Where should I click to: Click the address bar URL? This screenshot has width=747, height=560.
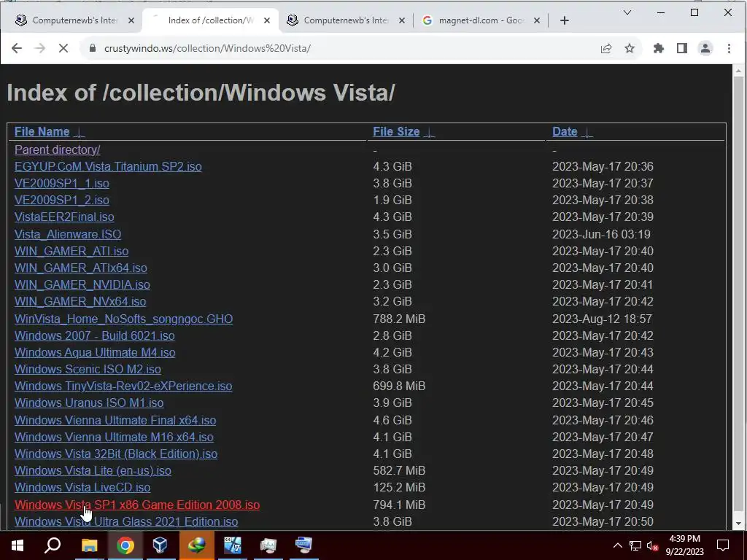[207, 48]
